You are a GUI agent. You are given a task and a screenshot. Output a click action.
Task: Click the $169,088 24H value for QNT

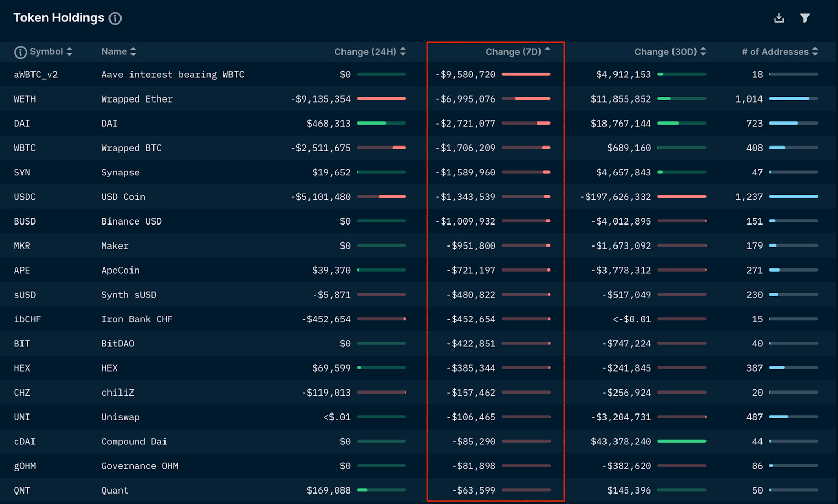pyautogui.click(x=329, y=490)
